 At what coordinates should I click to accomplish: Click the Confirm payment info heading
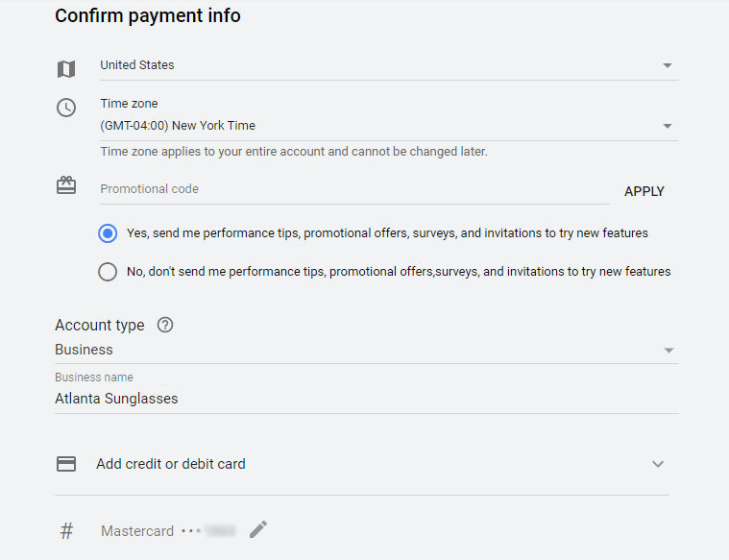(x=148, y=15)
